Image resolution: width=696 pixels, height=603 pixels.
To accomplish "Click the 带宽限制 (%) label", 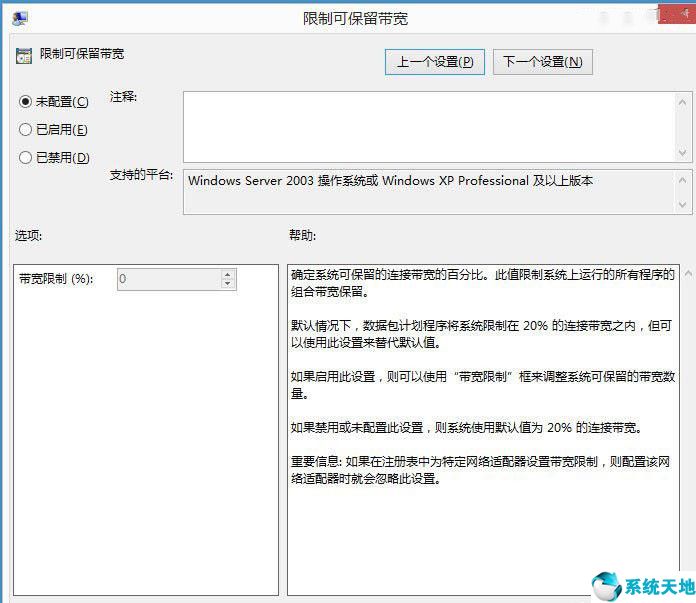I will click(x=56, y=279).
